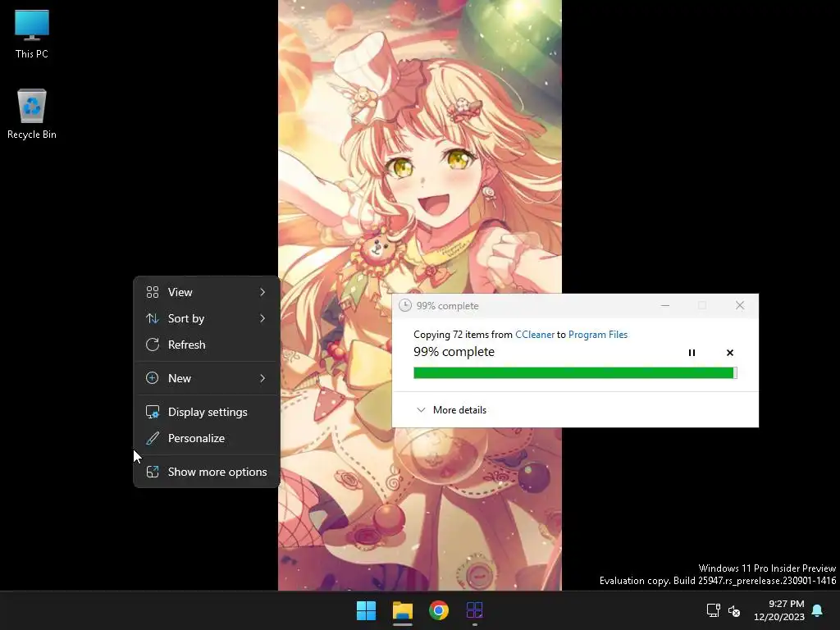The height and width of the screenshot is (630, 840).
Task: Cancel the copy operation with X
Action: (x=729, y=353)
